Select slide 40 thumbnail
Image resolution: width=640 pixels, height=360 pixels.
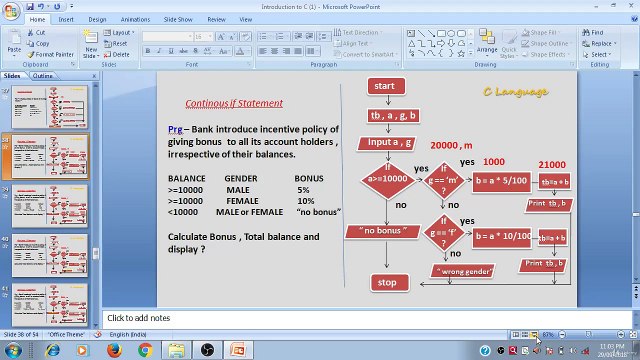click(50, 256)
